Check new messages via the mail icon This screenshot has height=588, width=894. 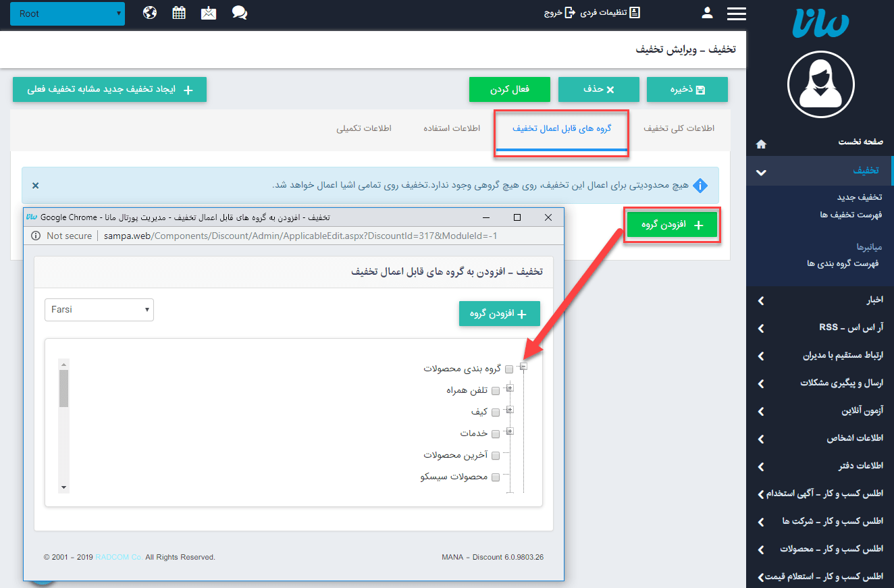[x=209, y=12]
